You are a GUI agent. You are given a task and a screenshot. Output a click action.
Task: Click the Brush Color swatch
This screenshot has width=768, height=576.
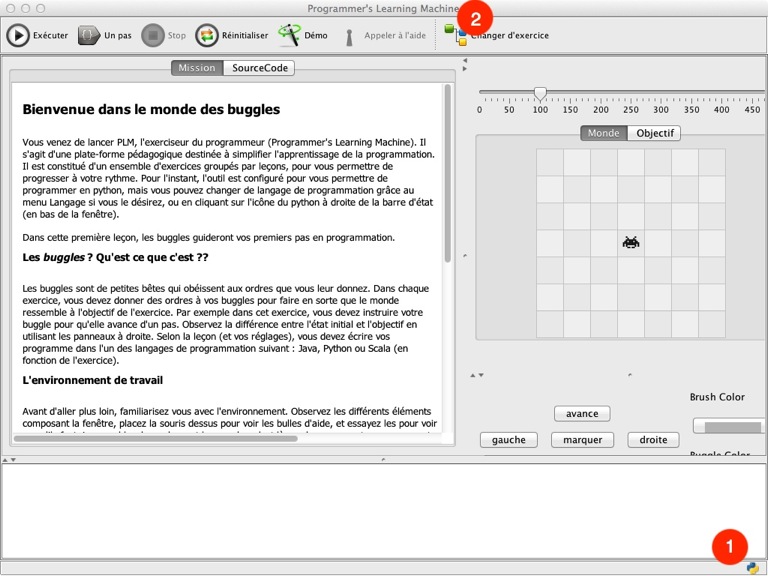point(729,427)
